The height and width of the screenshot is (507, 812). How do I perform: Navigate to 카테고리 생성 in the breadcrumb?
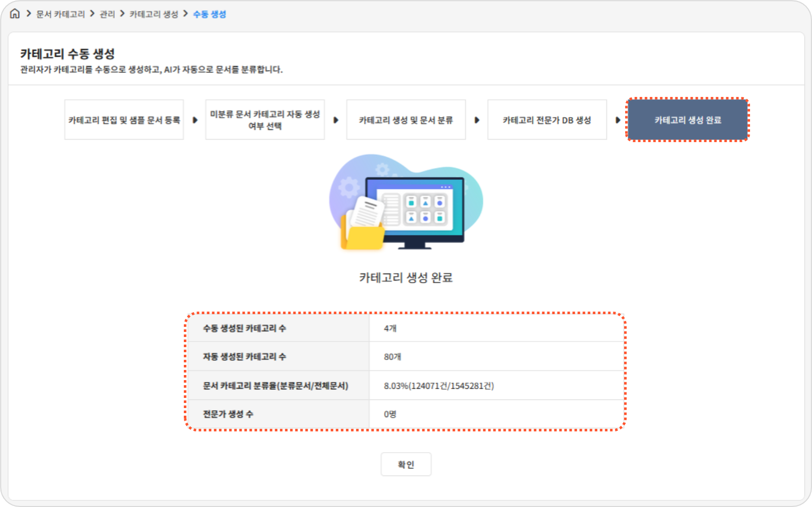tap(154, 14)
